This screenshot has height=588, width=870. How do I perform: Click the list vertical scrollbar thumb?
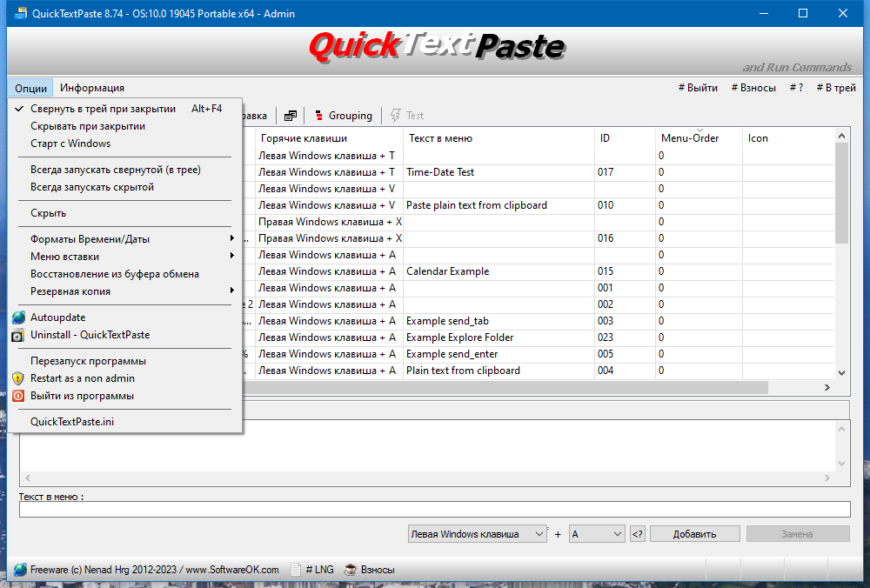click(x=841, y=193)
